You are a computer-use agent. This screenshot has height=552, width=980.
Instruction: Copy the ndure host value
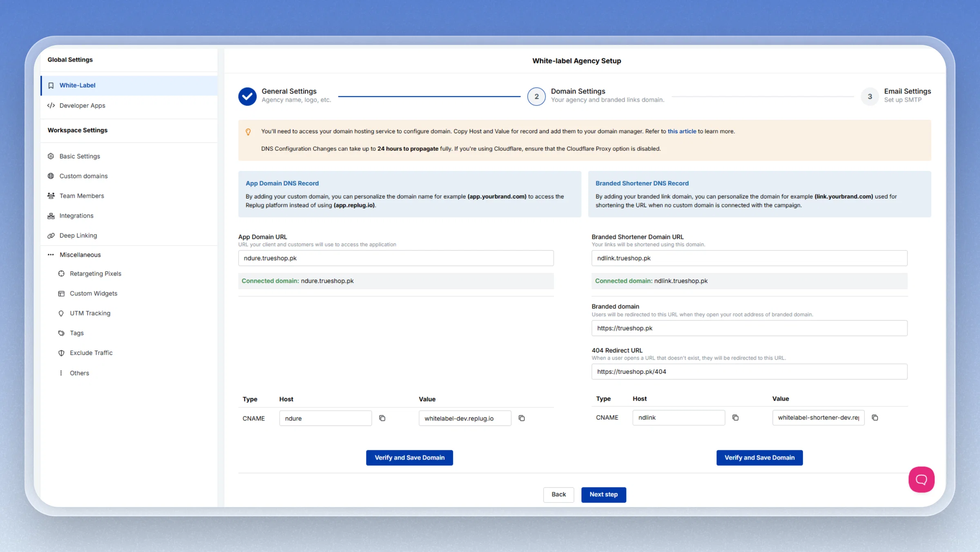pyautogui.click(x=382, y=418)
